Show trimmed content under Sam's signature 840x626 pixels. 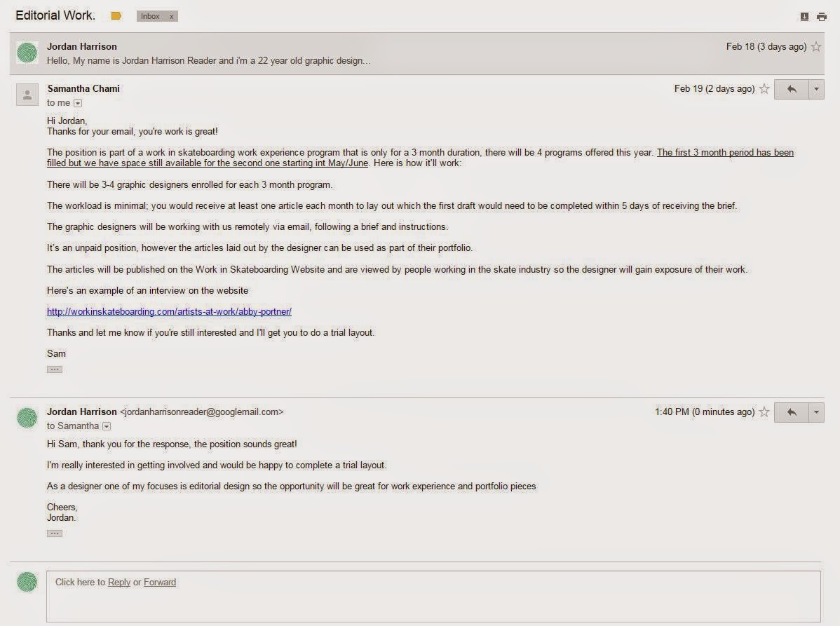click(x=55, y=369)
